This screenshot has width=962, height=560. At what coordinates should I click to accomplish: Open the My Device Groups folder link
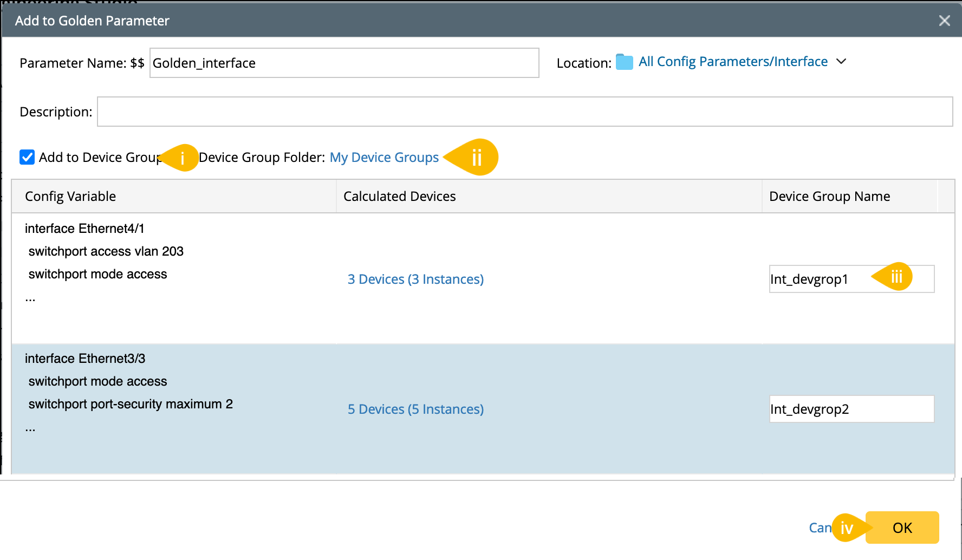[x=384, y=158]
